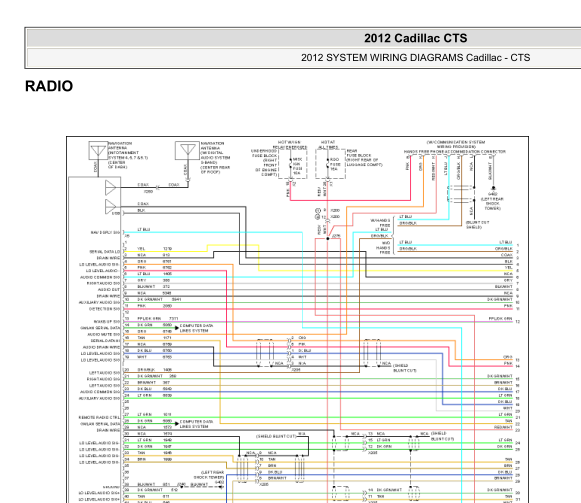Image resolution: width=581 pixels, height=503 pixels.
Task: Click the "W/HANDS FREE" bracket label
Action: 381,223
